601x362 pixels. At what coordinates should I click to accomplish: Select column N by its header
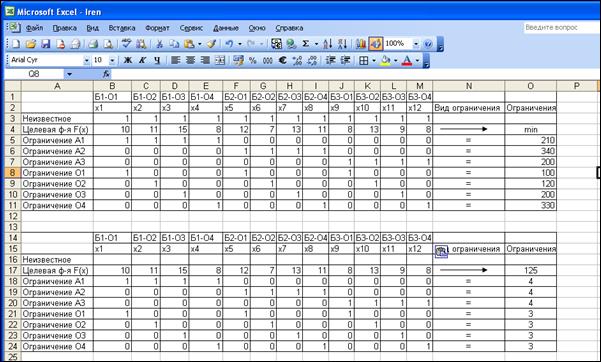click(469, 86)
